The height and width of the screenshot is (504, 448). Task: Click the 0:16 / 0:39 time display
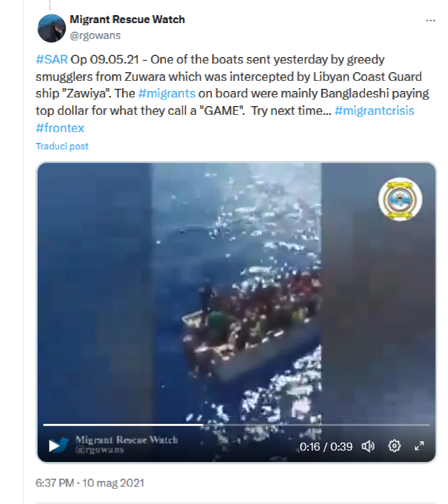tap(326, 446)
